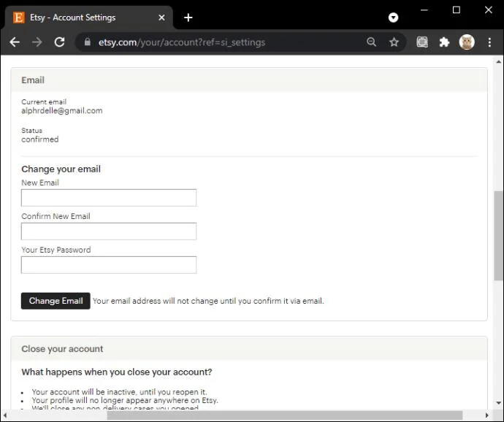Open Chrome three-dot menu

[x=489, y=42]
